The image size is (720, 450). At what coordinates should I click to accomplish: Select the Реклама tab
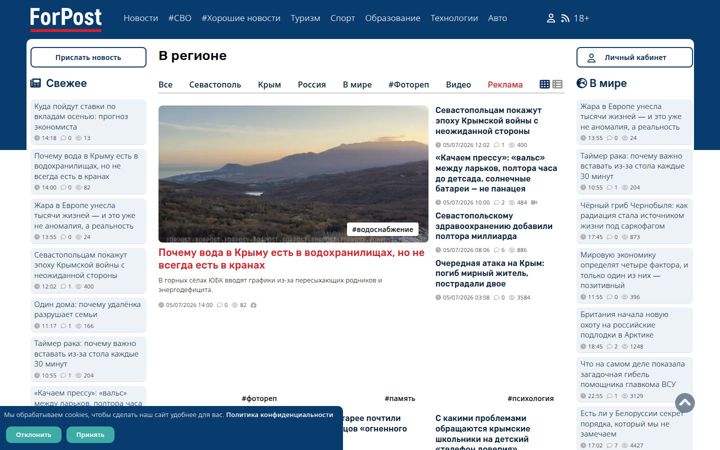(x=505, y=84)
